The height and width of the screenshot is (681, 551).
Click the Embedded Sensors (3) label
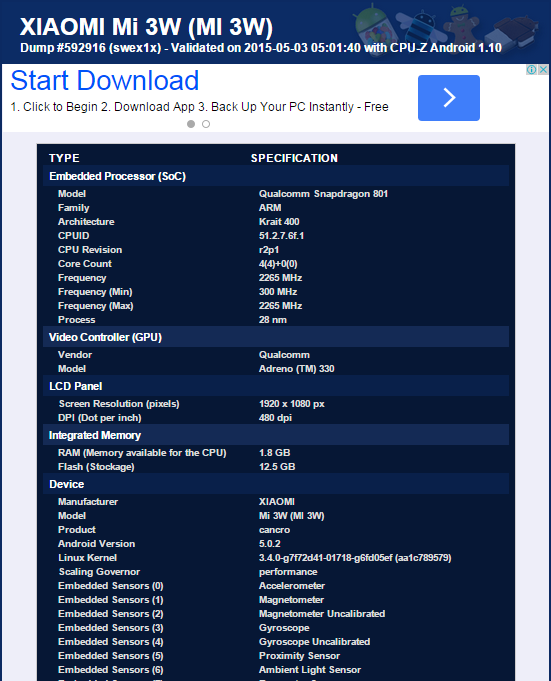[x=111, y=628]
